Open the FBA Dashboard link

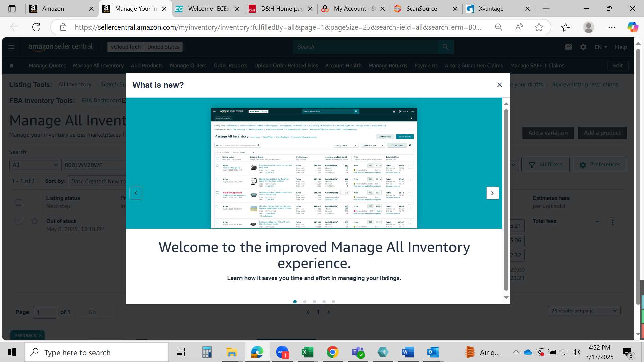(x=104, y=101)
